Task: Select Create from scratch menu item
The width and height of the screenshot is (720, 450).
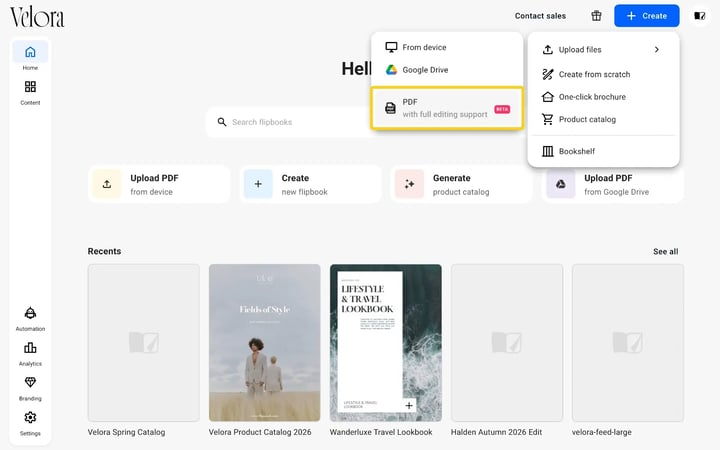Action: (x=603, y=74)
